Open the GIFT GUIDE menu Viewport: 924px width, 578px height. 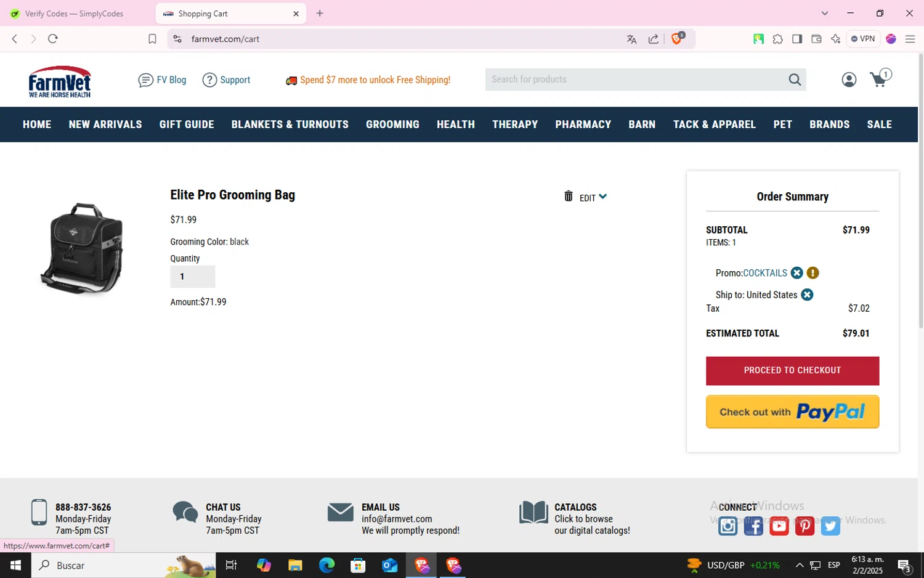[187, 124]
